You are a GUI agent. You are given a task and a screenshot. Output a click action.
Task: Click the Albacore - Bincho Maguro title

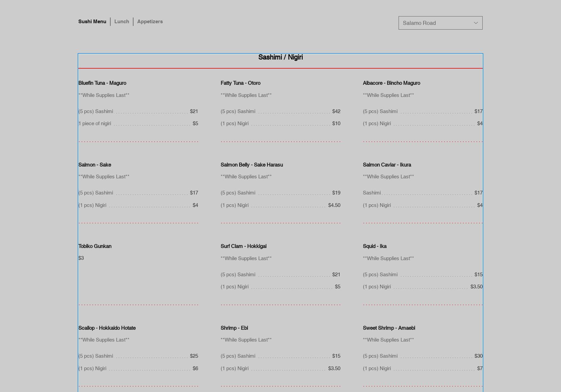(391, 83)
